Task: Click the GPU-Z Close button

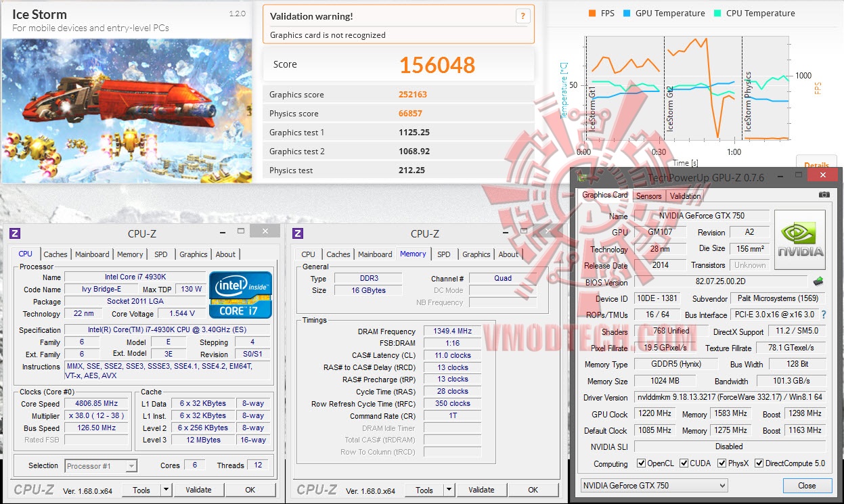Action: (x=807, y=485)
